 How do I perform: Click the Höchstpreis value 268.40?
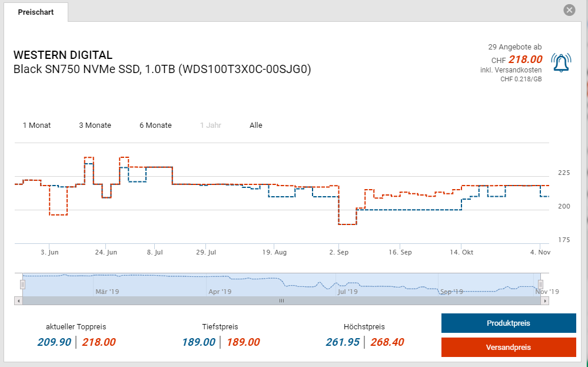pos(387,342)
